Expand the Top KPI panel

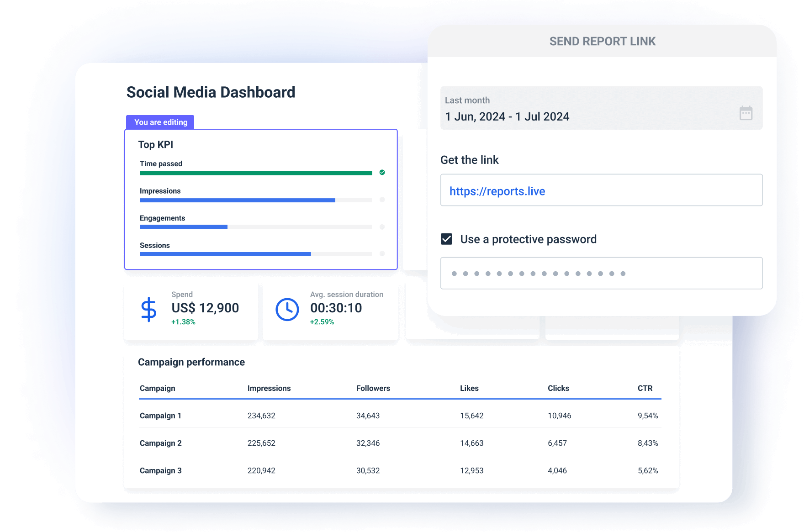pos(156,144)
